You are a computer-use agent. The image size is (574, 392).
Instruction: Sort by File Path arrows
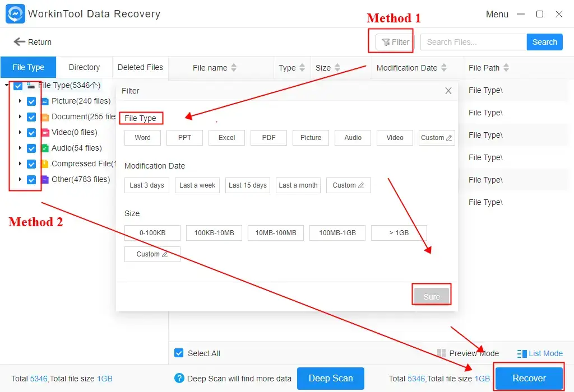(x=506, y=68)
